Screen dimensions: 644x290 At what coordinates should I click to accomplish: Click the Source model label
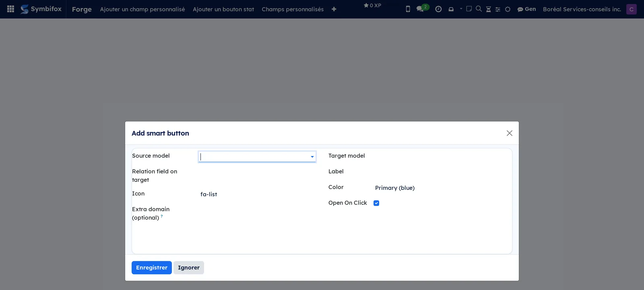click(x=151, y=156)
